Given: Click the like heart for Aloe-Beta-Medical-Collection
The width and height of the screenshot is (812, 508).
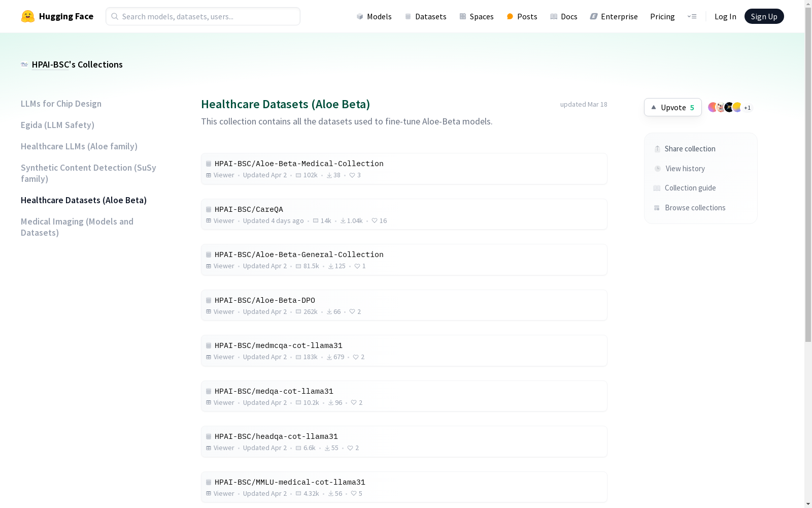Looking at the screenshot, I should [352, 175].
